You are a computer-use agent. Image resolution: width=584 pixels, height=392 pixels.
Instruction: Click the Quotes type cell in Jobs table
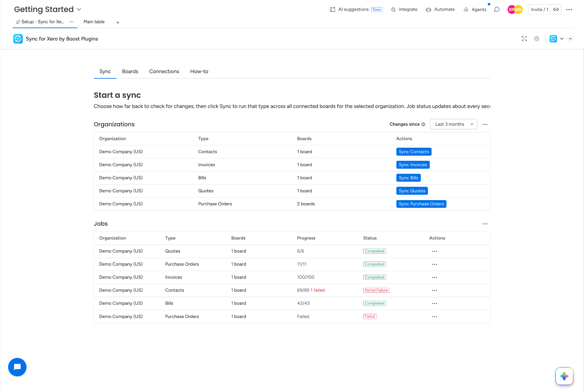(173, 251)
